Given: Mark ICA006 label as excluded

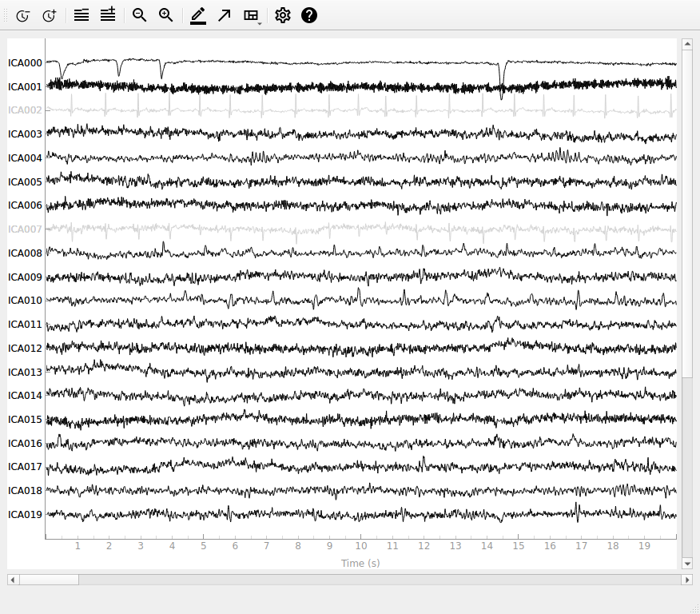Looking at the screenshot, I should tap(25, 205).
